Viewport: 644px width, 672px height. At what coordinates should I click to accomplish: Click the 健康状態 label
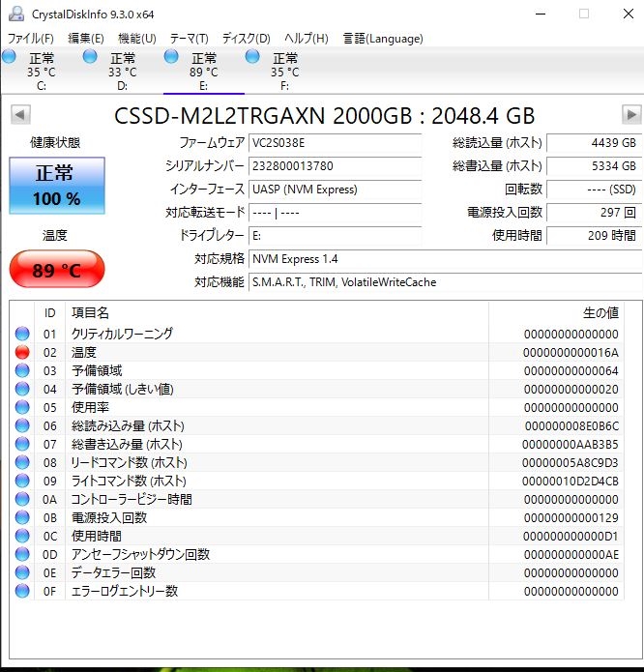click(55, 142)
